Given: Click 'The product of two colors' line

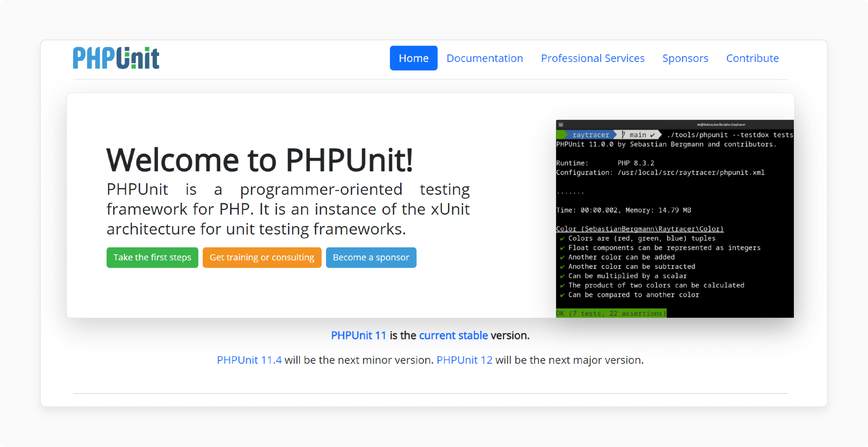Looking at the screenshot, I should coord(652,285).
